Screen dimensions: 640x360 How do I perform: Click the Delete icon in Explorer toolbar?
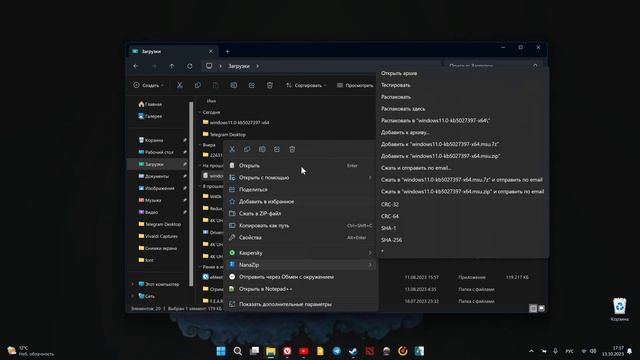269,85
